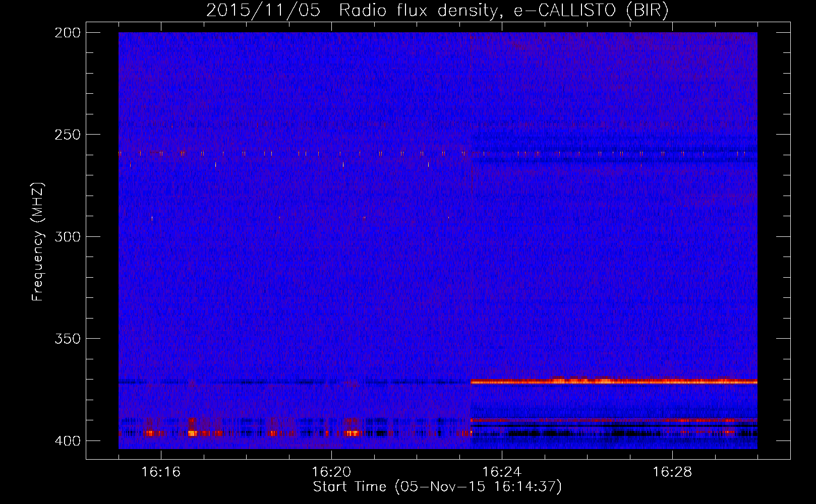Click the 400 frequency tick label
The height and width of the screenshot is (504, 816).
[67, 441]
